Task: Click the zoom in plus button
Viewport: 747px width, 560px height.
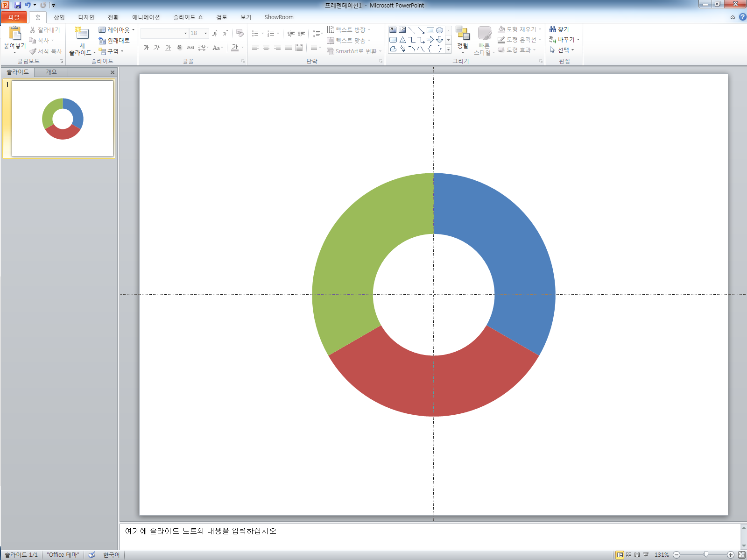Action: tap(731, 555)
